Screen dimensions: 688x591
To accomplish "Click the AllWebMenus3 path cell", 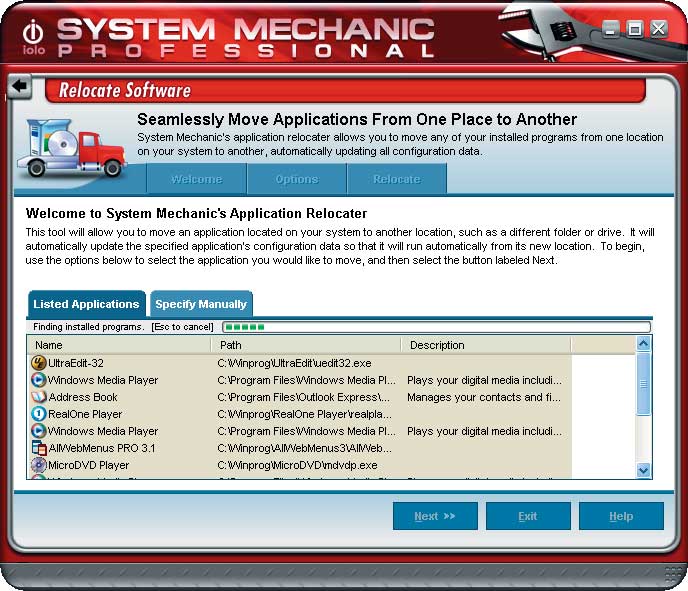I will [305, 448].
